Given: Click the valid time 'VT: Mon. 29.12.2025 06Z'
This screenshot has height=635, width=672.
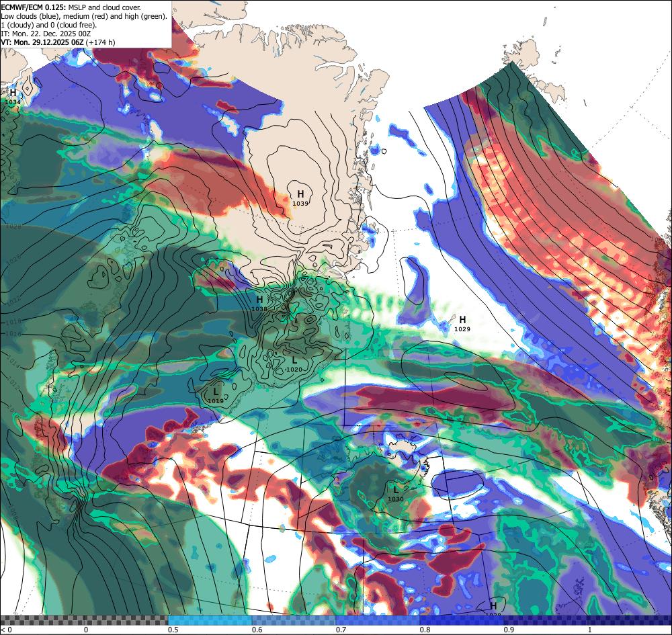Looking at the screenshot, I should coord(42,42).
